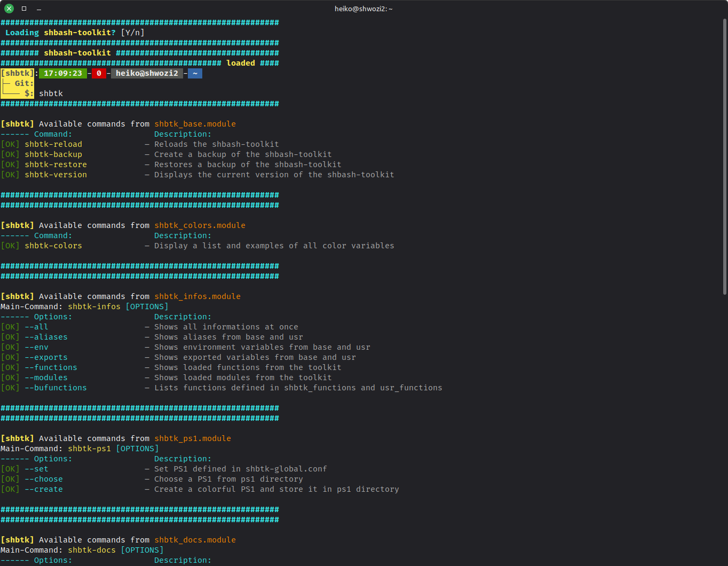Maximize the terminal window using the square icon

pyautogui.click(x=24, y=9)
